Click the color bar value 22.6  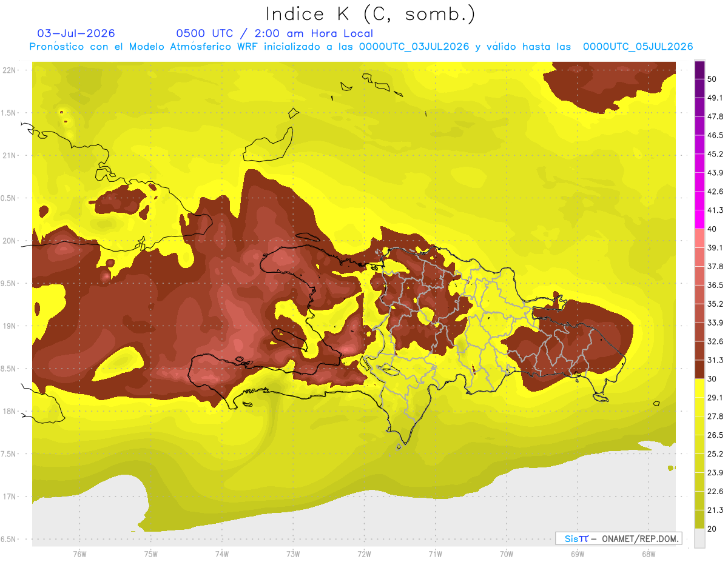tap(715, 491)
